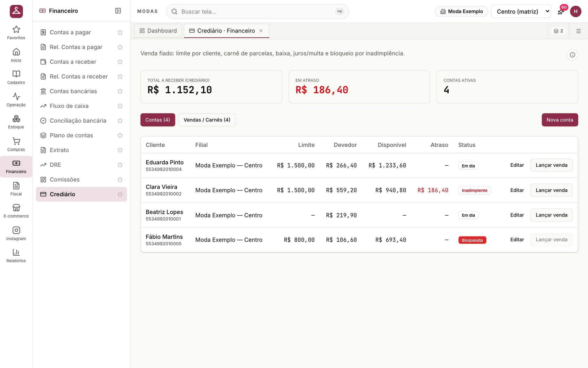Screen dimensions: 588x368
Task: Favorite the Contas a receber item
Action: pos(120,62)
